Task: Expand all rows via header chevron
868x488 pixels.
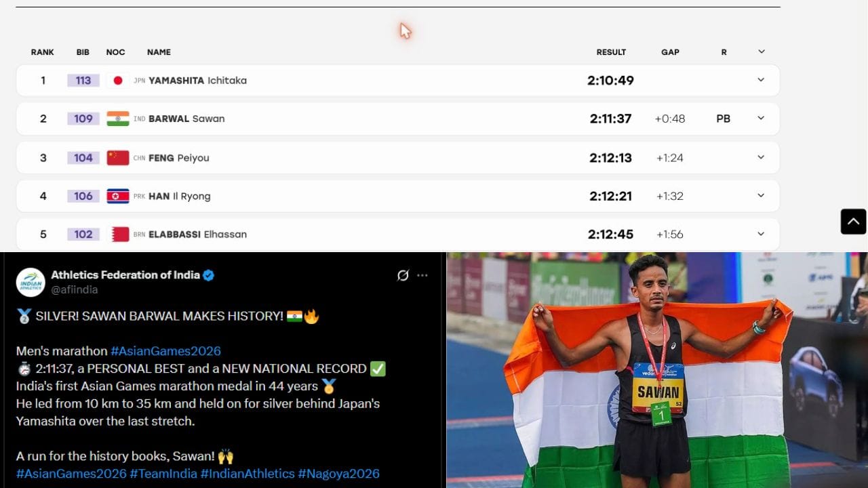Action: [x=762, y=52]
